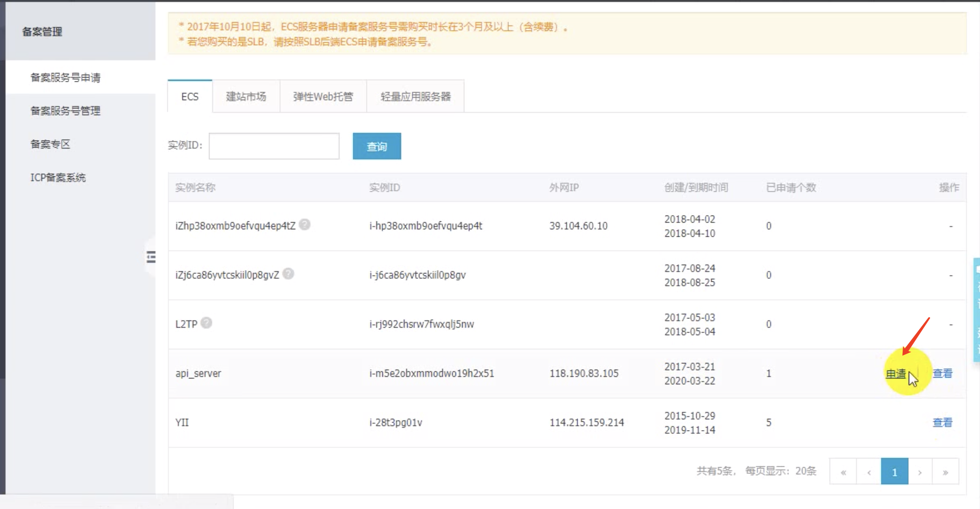Click help icon beside iZhp38oxmb9oefvqu4ep4tZ
This screenshot has width=980, height=509.
[305, 225]
